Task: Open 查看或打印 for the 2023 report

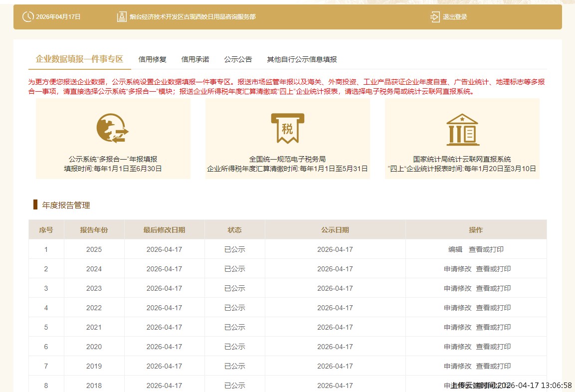Action: tap(493, 288)
